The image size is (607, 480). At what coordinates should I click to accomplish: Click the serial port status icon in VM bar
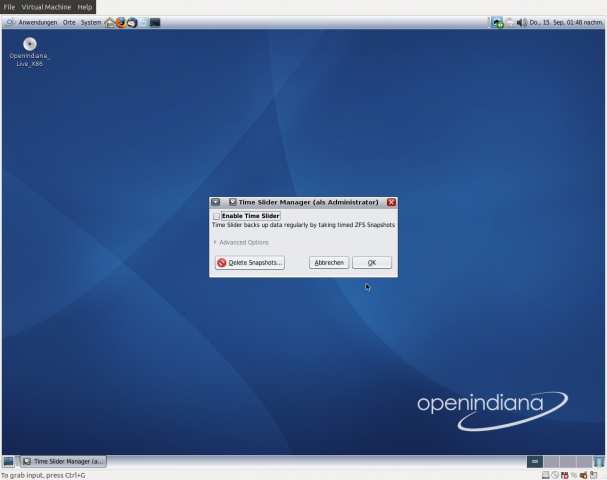(x=574, y=475)
